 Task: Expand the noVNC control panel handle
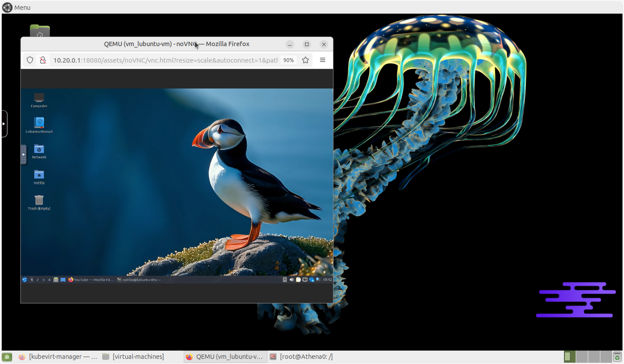pos(23,155)
